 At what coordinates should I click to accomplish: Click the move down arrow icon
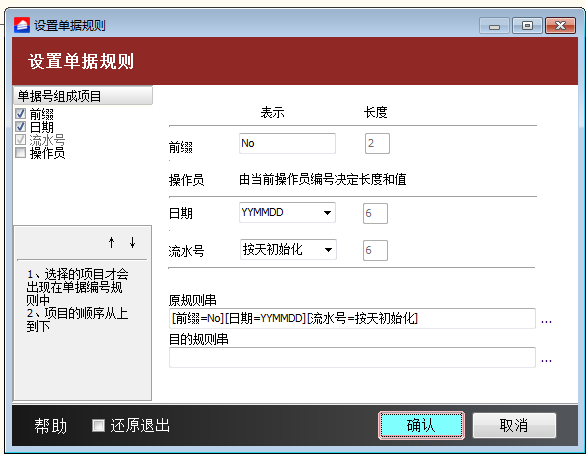[132, 243]
